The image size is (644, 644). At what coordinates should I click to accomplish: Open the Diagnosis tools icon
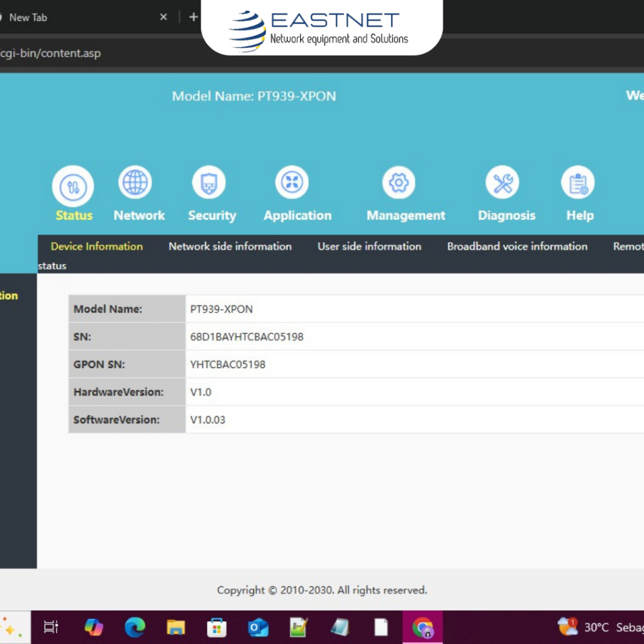coord(502,183)
